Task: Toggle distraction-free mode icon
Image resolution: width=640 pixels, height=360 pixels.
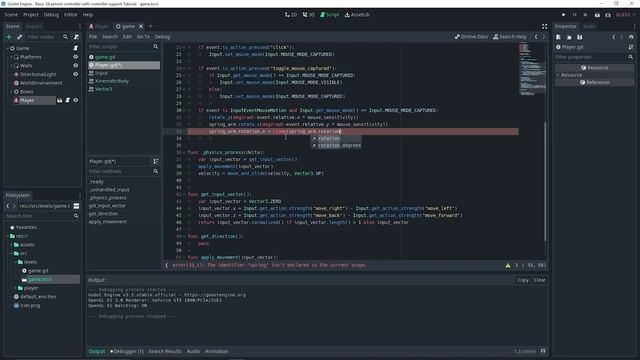Action: point(544,27)
